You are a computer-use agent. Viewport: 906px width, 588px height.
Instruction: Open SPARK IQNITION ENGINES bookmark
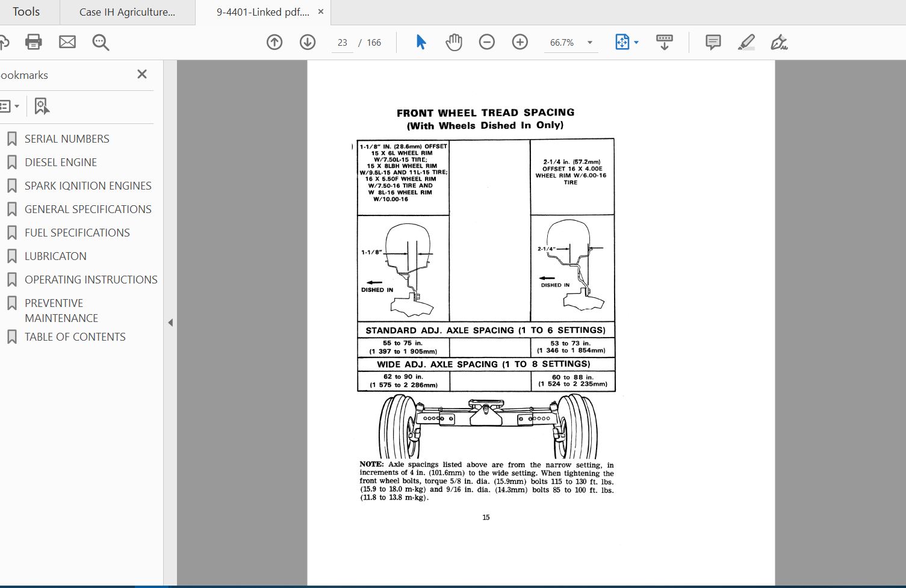pos(88,186)
